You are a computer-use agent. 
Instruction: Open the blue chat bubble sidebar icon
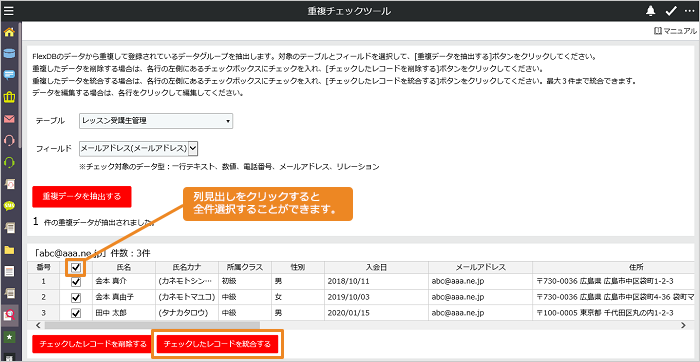[x=9, y=75]
